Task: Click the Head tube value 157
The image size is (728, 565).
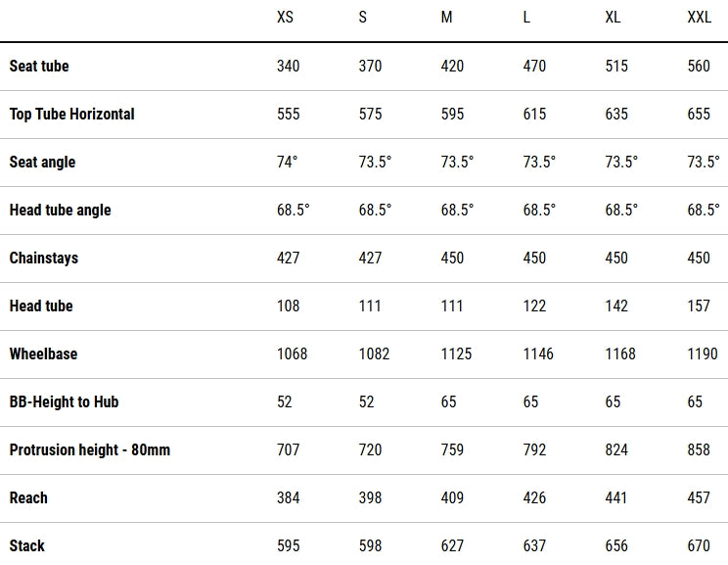Action: coord(700,306)
